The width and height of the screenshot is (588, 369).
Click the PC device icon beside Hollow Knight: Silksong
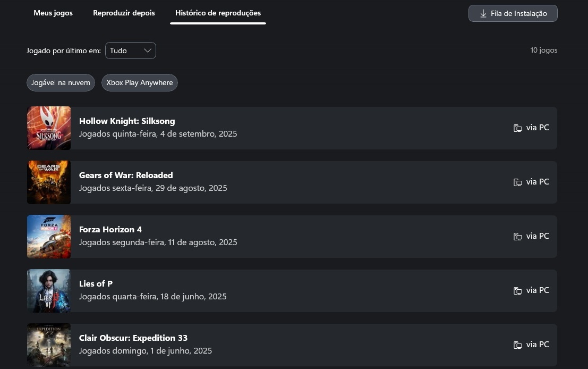tap(518, 128)
